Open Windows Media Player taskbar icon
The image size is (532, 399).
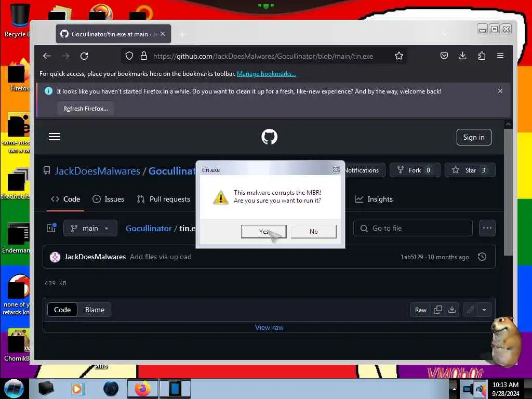point(77,389)
